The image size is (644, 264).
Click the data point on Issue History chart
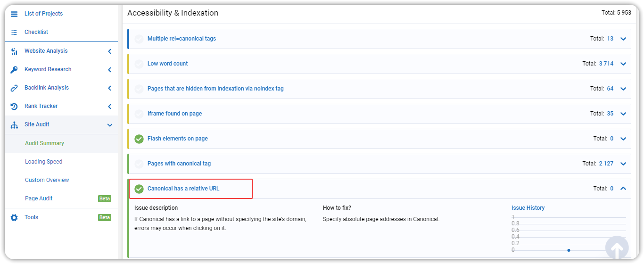(x=569, y=250)
